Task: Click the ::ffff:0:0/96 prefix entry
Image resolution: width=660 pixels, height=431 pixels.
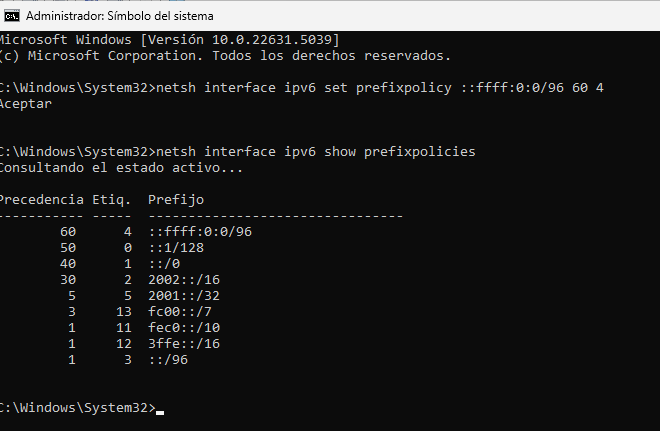Action: coord(199,231)
